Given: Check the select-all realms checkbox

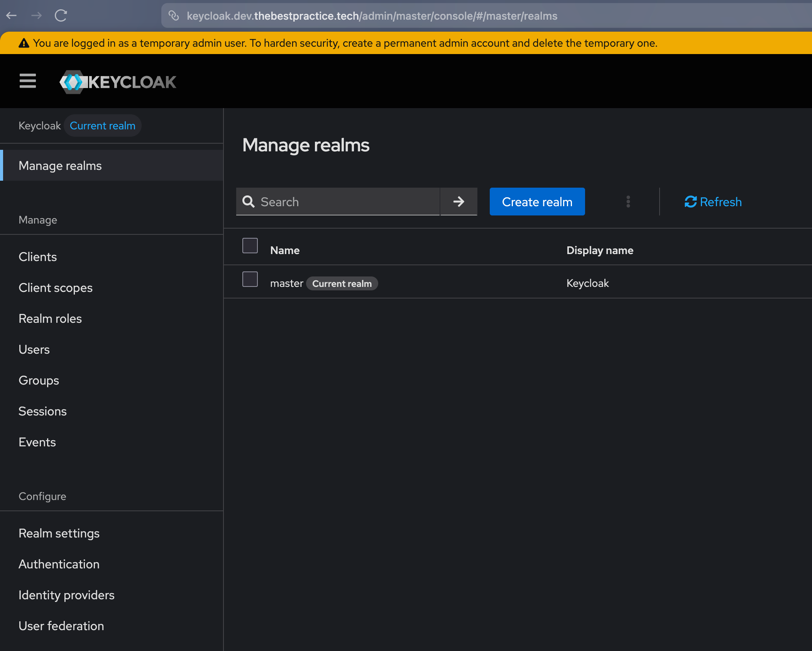Looking at the screenshot, I should [250, 246].
